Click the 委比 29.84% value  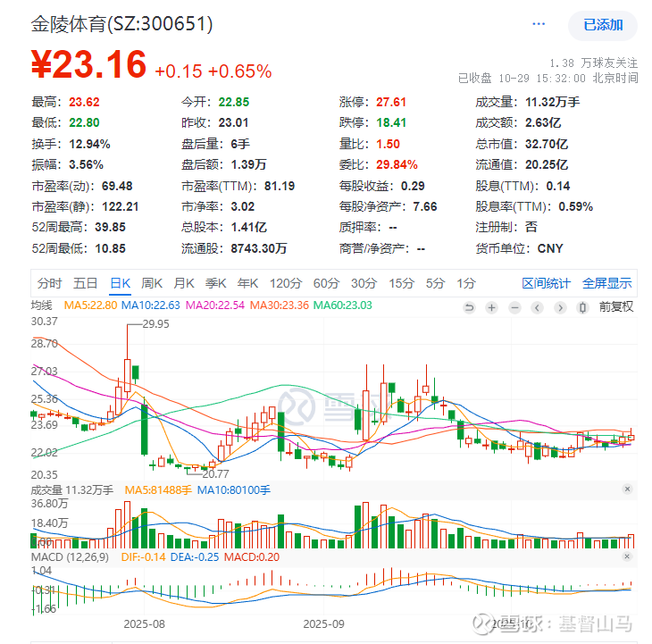(397, 164)
